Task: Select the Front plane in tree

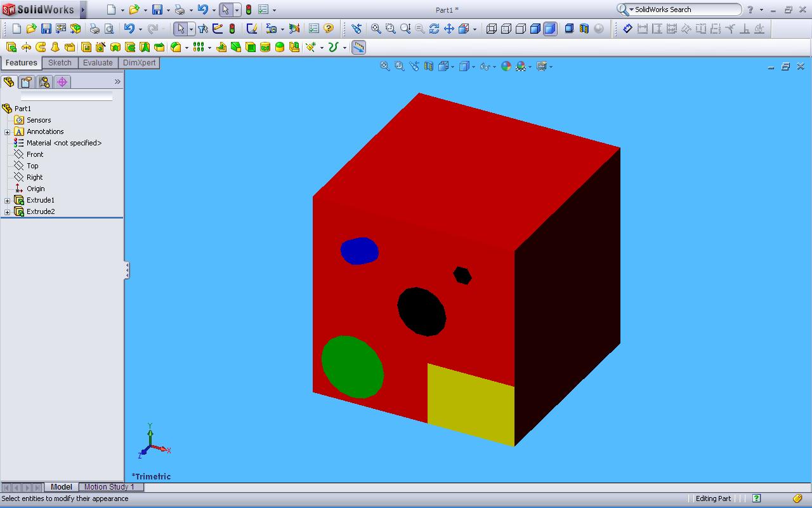Action: (35, 154)
